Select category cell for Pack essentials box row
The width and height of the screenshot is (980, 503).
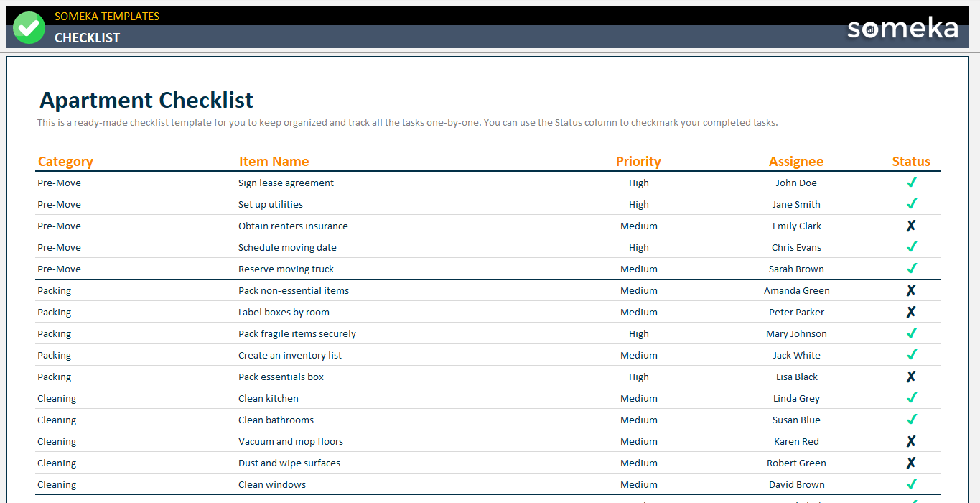coord(55,377)
